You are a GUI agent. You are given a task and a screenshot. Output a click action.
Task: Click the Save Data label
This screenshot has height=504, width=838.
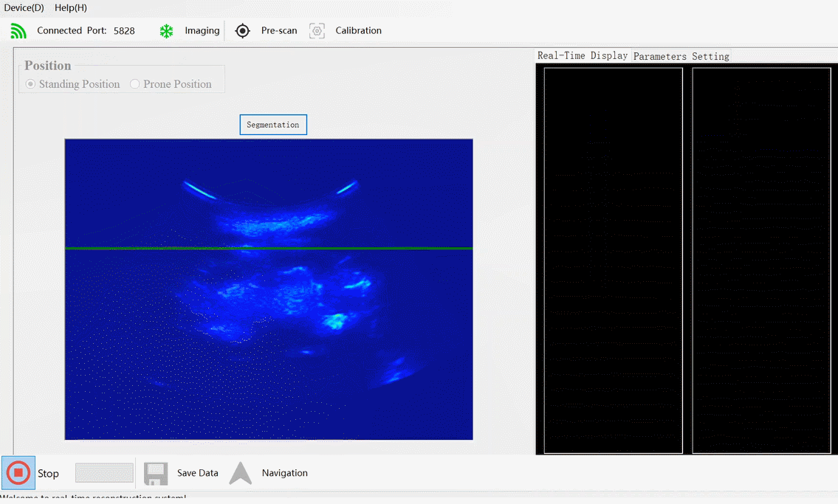[198, 473]
